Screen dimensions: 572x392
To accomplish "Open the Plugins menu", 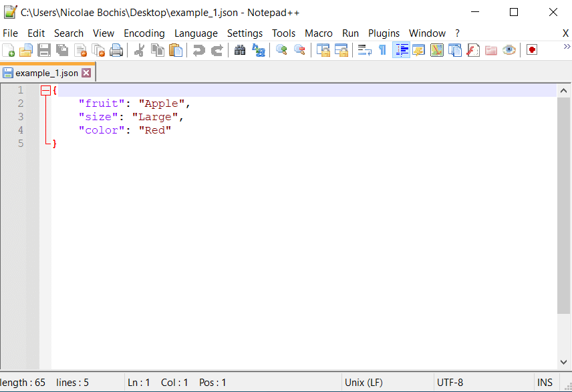I will click(384, 33).
